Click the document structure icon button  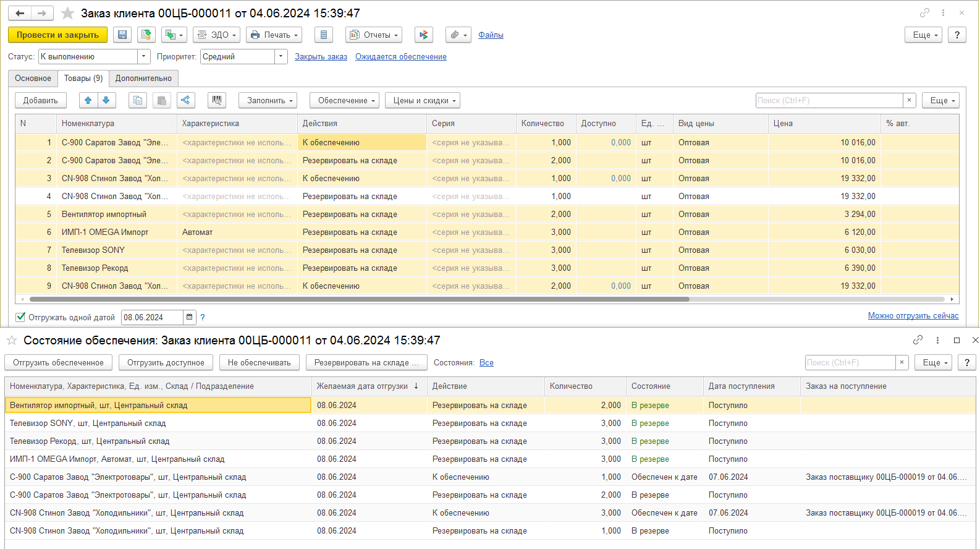(x=324, y=35)
